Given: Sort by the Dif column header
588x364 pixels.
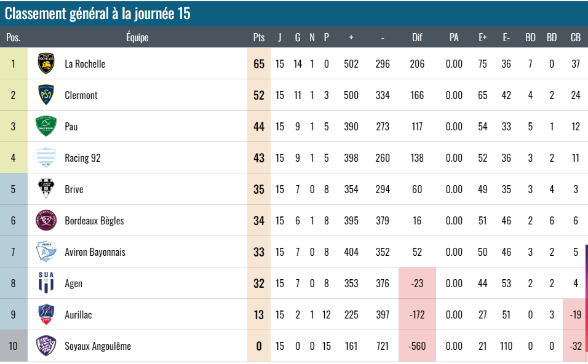Looking at the screenshot, I should [417, 38].
